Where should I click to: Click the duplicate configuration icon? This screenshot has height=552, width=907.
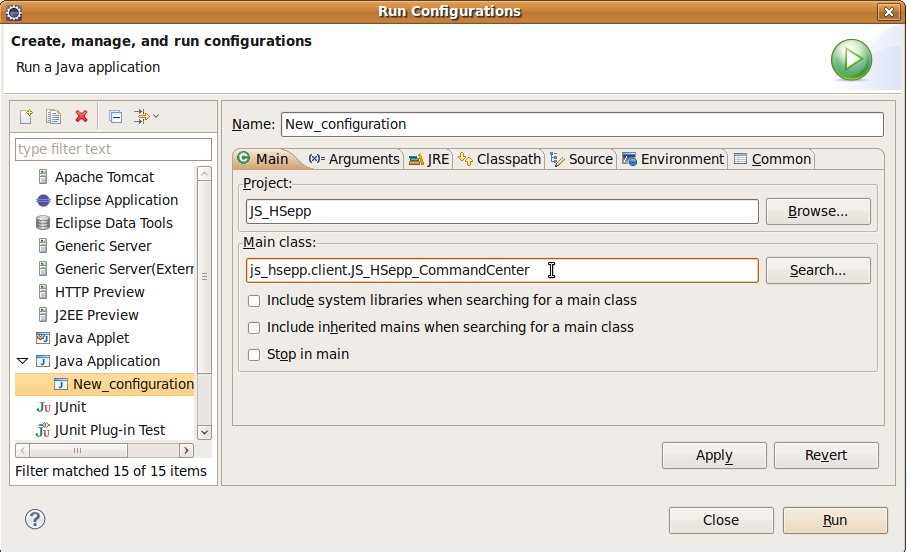click(54, 117)
